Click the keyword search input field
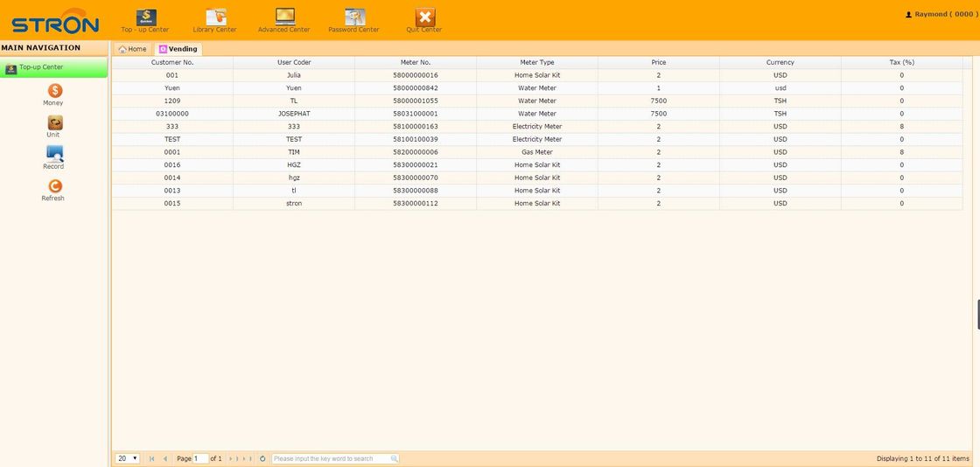 pos(330,458)
